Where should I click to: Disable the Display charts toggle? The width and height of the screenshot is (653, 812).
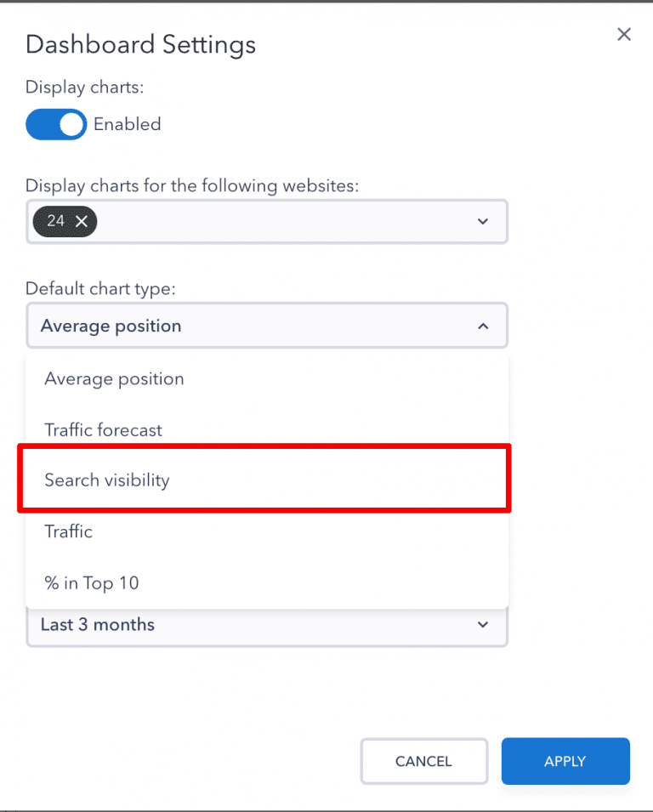(55, 124)
